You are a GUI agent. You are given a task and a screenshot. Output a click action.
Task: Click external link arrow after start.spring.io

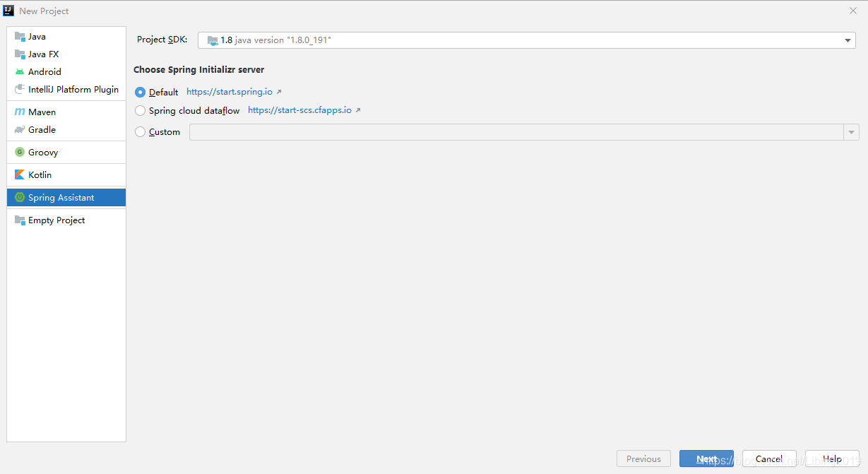(x=279, y=92)
